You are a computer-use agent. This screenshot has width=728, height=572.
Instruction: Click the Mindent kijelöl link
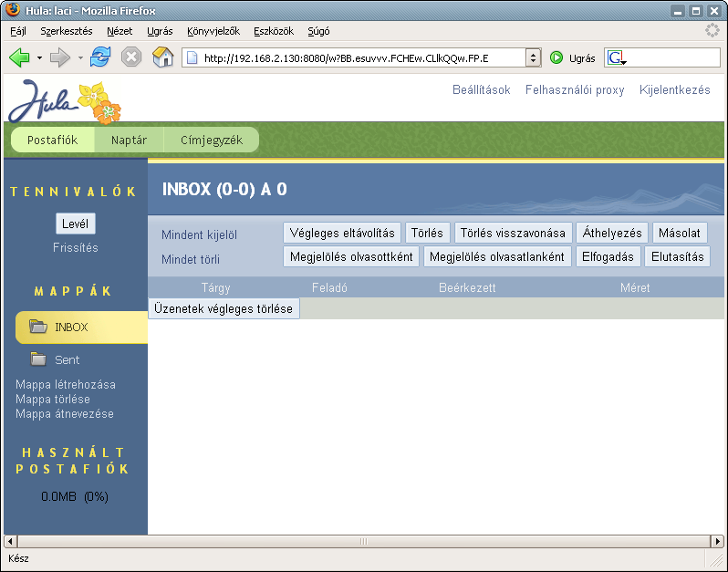[199, 235]
